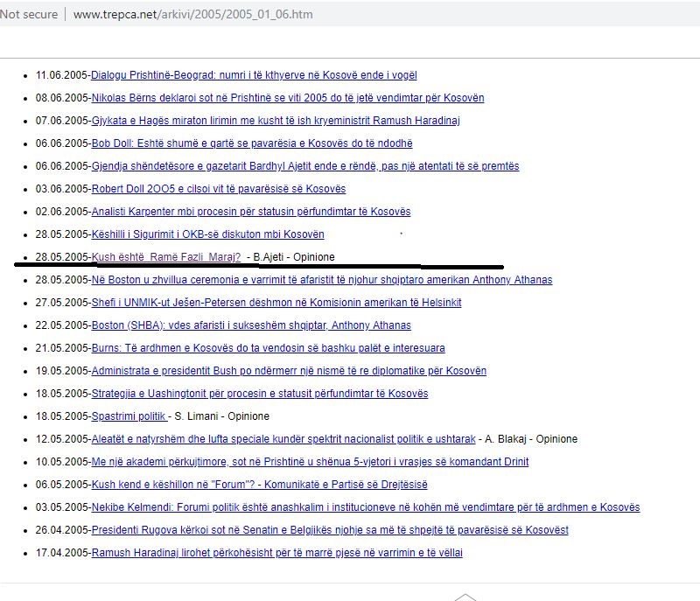Open the Presidenti Rugova Senatin link
Viewport: 700px width, 601px height.
(x=329, y=530)
